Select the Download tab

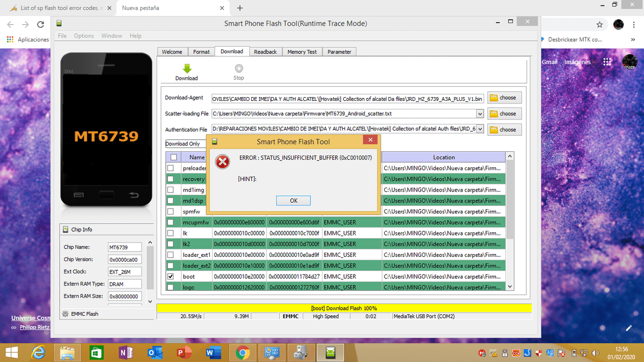point(232,51)
